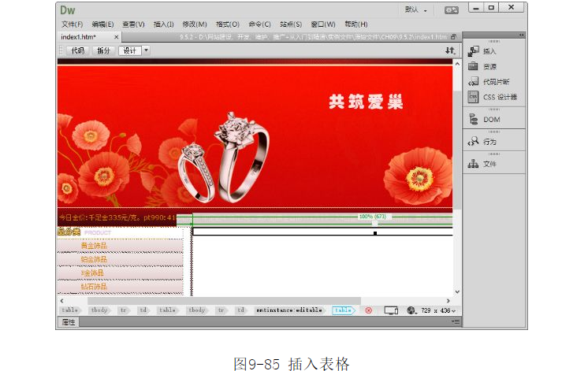Open the 插入 (Insert) panel
This screenshot has height=371, width=588.
pyautogui.click(x=489, y=51)
